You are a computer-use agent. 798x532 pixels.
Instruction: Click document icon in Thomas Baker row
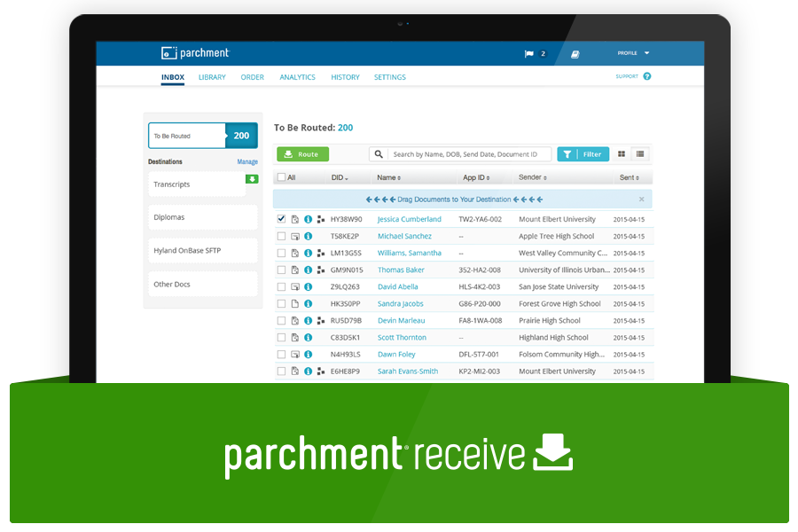coord(295,270)
